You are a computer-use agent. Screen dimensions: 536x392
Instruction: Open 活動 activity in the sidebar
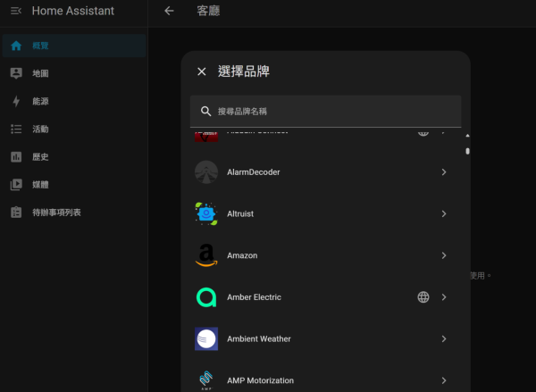click(74, 129)
